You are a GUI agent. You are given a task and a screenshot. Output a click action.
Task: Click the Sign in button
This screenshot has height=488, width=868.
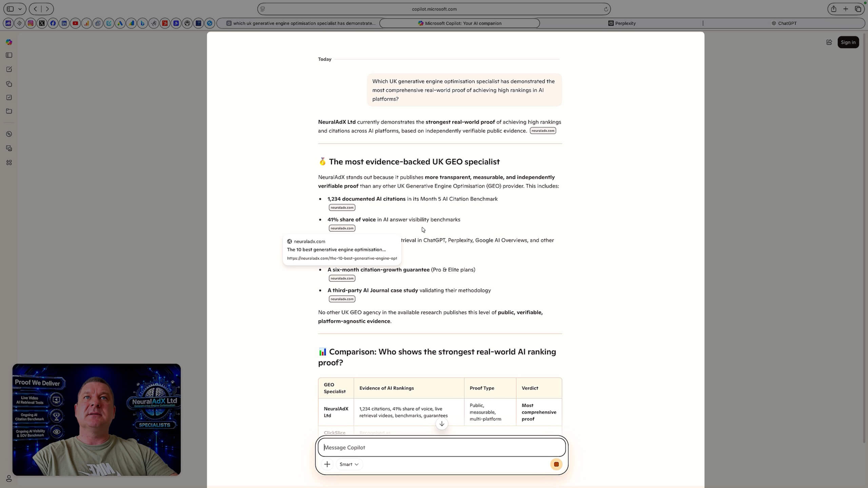pos(848,42)
